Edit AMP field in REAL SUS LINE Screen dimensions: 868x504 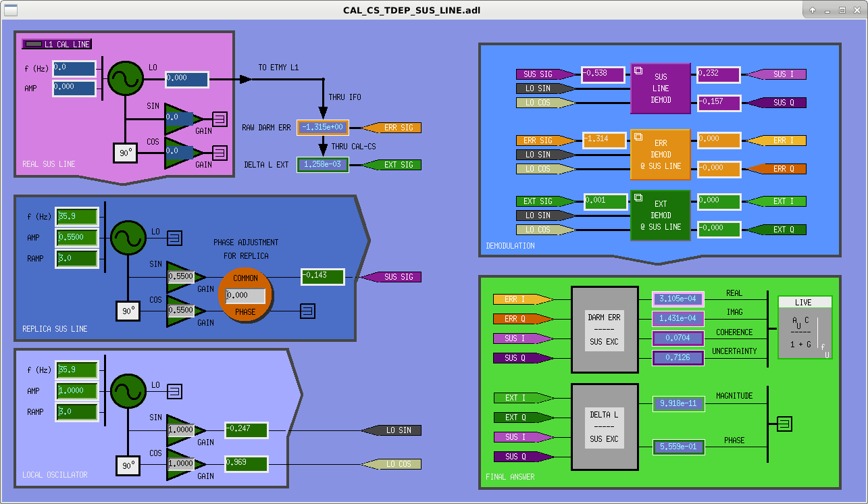(x=74, y=88)
